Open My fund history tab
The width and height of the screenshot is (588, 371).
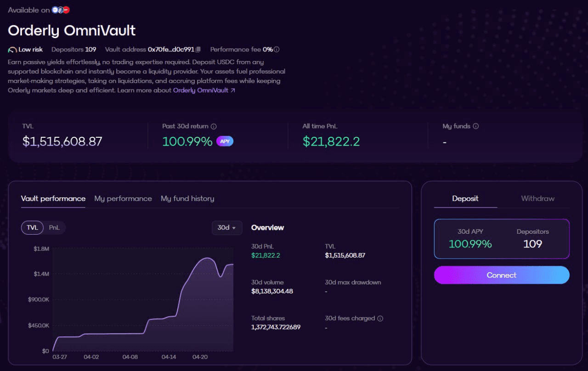click(187, 199)
